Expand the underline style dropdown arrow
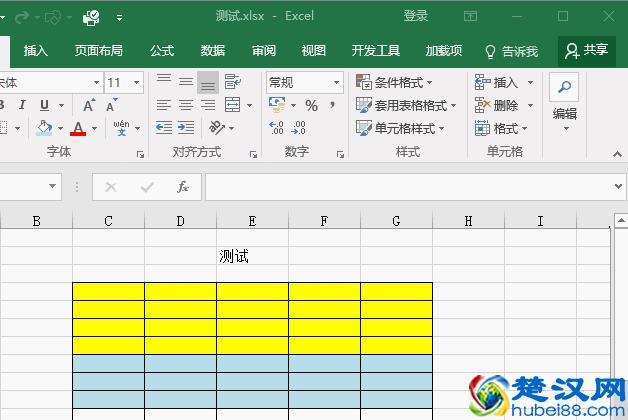This screenshot has height=420, width=628. point(61,105)
